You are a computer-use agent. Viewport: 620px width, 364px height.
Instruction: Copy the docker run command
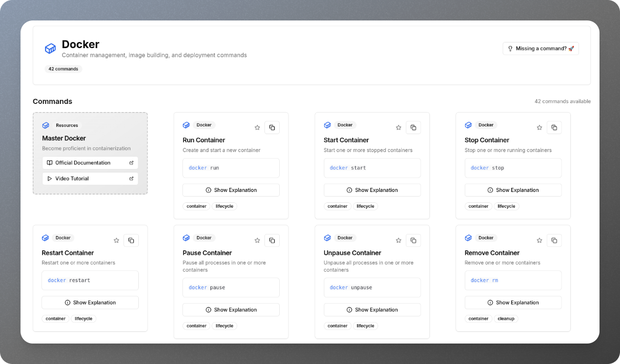[272, 127]
